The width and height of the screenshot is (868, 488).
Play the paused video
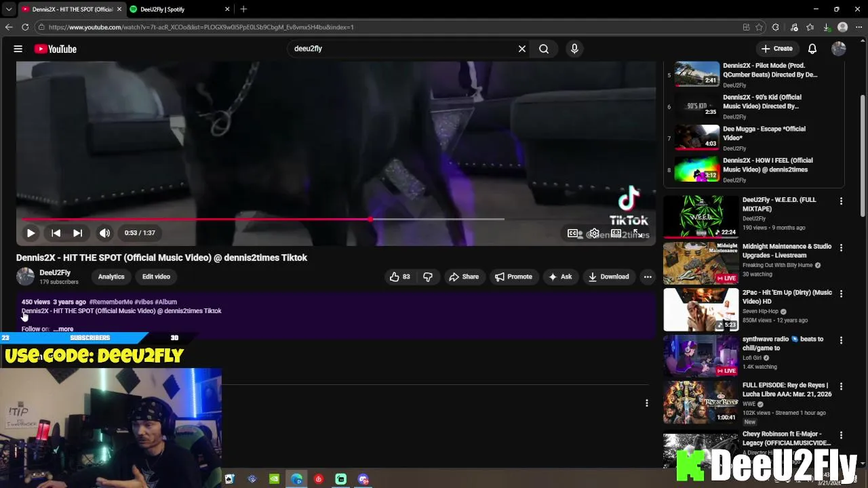coord(31,232)
